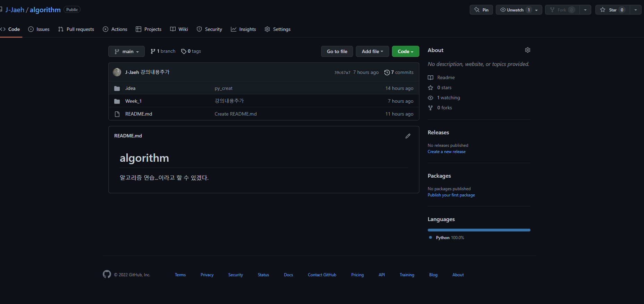Click Publish your first package link
This screenshot has width=644, height=304.
point(451,195)
